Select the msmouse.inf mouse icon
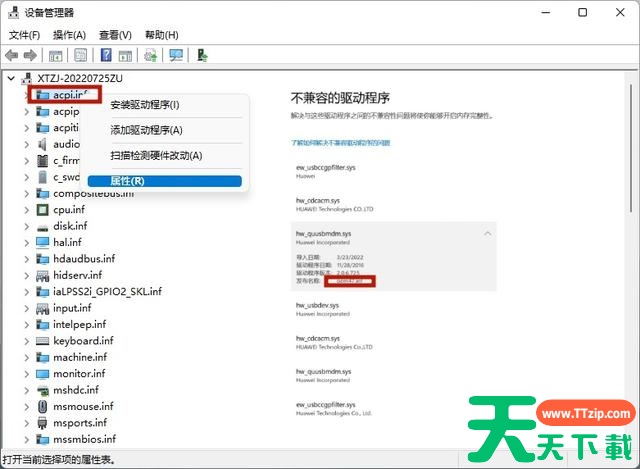This screenshot has width=640, height=469. (43, 406)
